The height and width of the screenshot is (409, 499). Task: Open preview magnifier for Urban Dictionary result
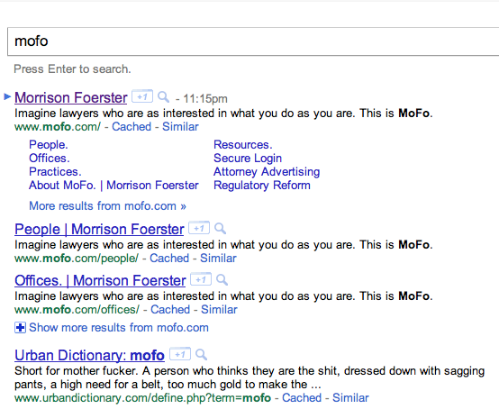tap(201, 354)
